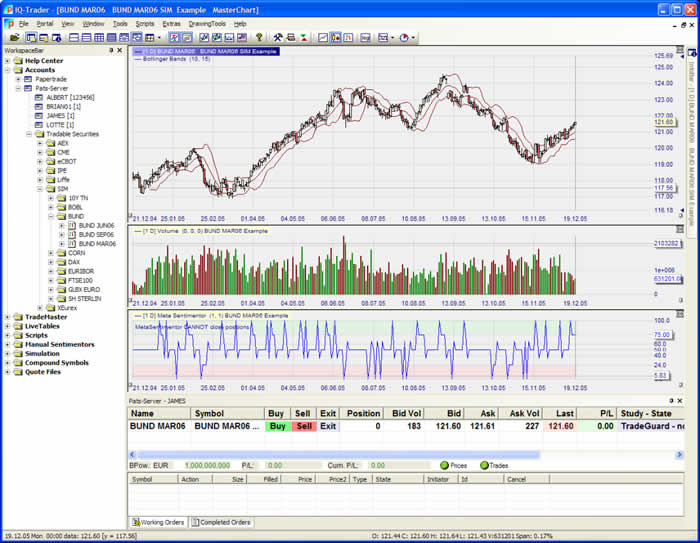This screenshot has width=700, height=543.
Task: Select the JAMES [1] account
Action: pos(60,116)
